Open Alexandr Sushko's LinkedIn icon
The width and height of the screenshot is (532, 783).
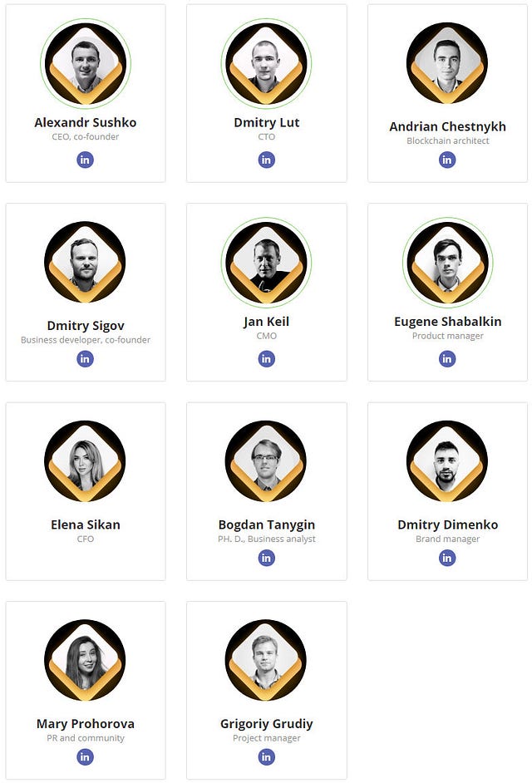coord(85,160)
